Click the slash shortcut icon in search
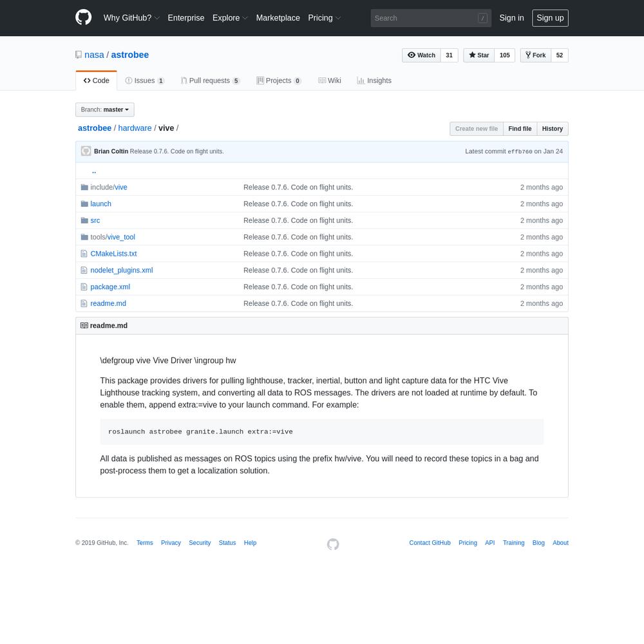Image resolution: width=644 pixels, height=644 pixels. pyautogui.click(x=482, y=18)
